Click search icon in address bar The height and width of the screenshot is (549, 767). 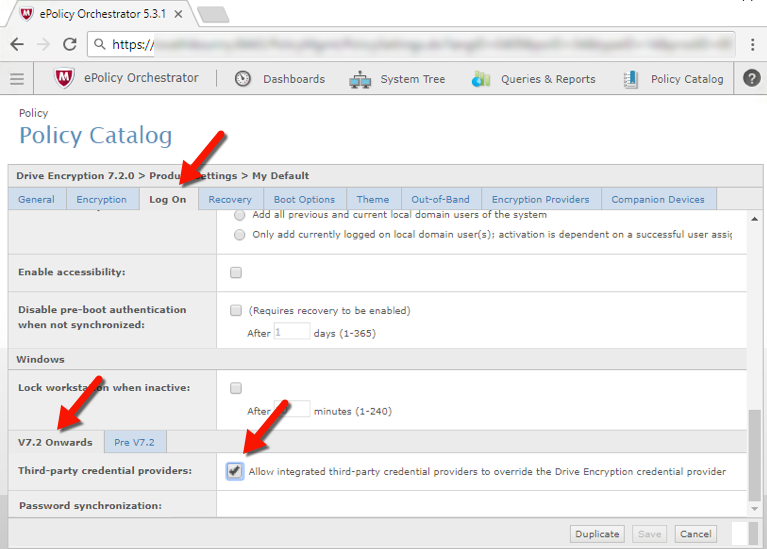tap(99, 44)
